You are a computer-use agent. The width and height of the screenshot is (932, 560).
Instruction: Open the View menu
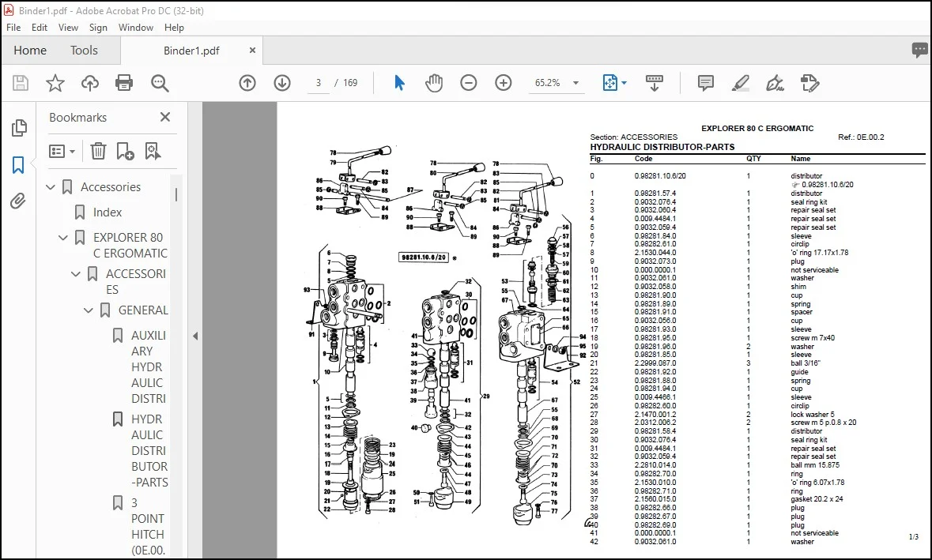tap(68, 28)
